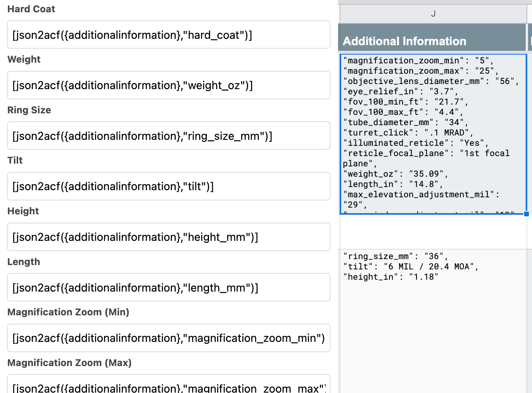This screenshot has width=532, height=393.
Task: Select the Length formula input
Action: pos(169,288)
